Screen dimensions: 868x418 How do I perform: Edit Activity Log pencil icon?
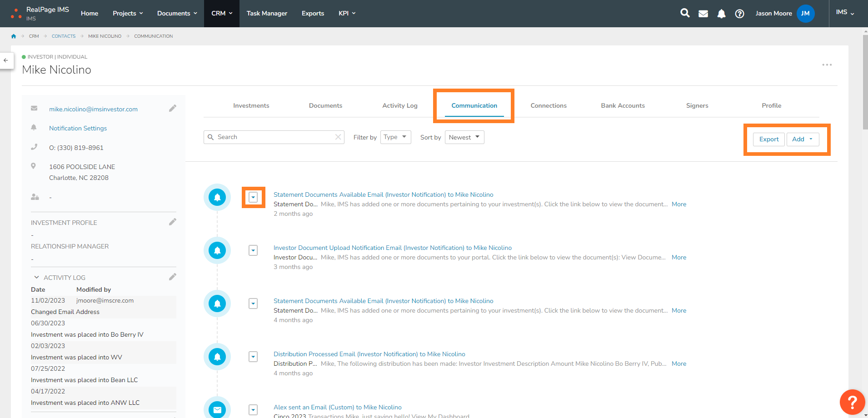tap(173, 277)
